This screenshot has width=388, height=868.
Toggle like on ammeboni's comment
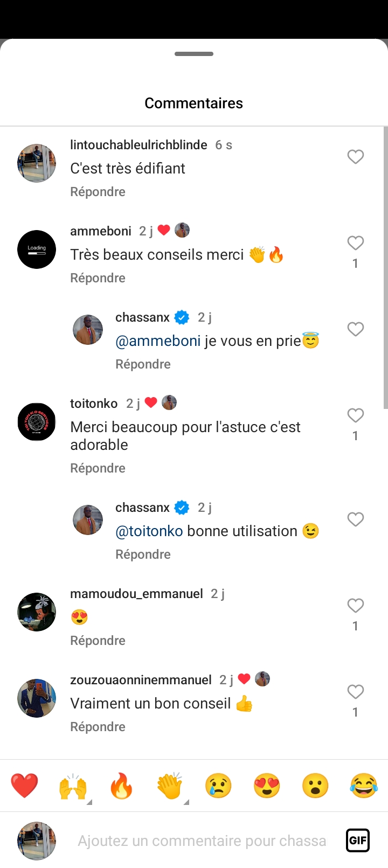click(x=355, y=243)
